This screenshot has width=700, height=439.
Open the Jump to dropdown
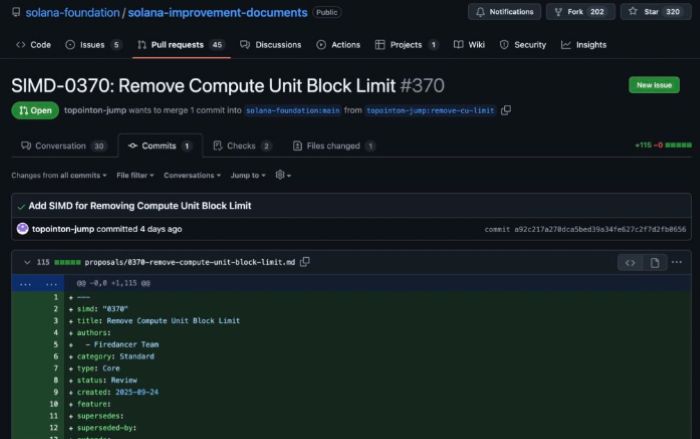pyautogui.click(x=248, y=176)
